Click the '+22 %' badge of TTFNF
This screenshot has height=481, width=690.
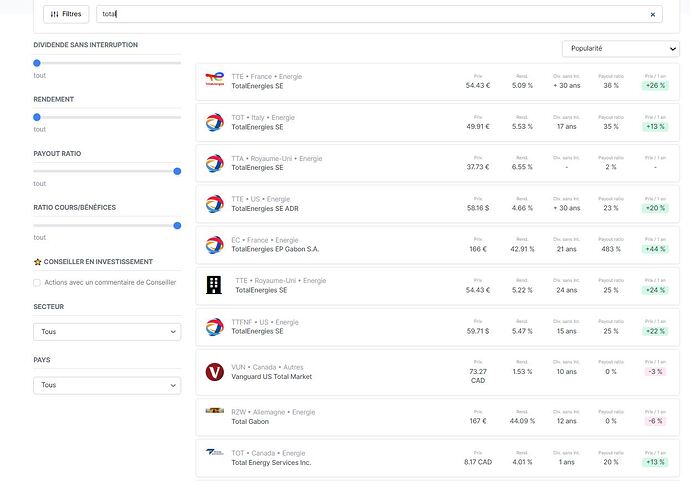pos(655,331)
